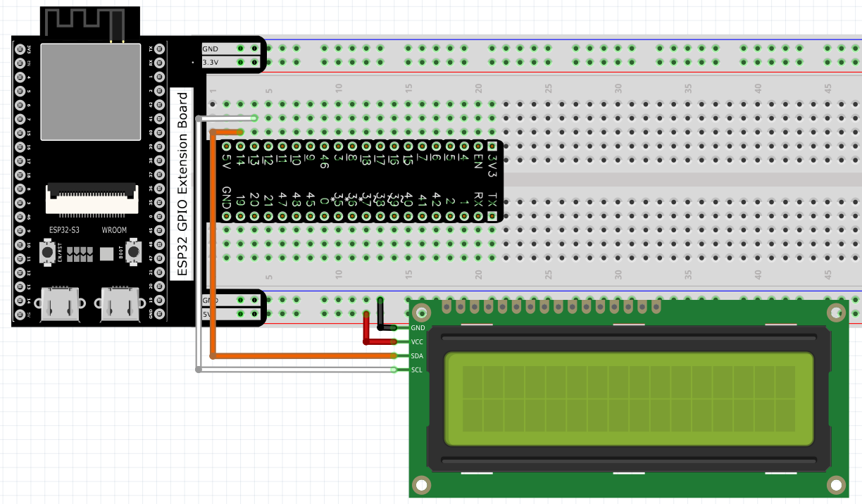The width and height of the screenshot is (862, 504).
Task: Click the LCD's bottom-right mounting hole
Action: tap(835, 485)
